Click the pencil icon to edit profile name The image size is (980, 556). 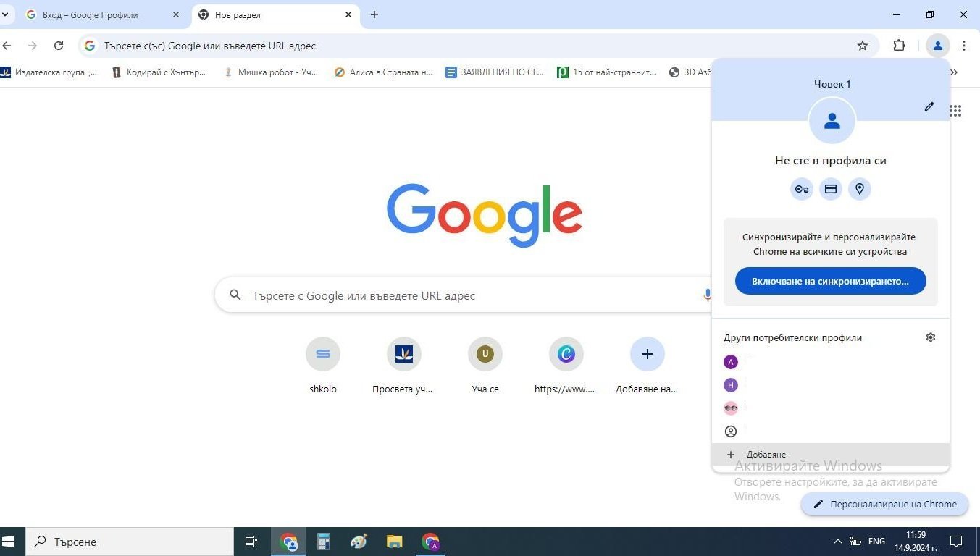pos(929,106)
